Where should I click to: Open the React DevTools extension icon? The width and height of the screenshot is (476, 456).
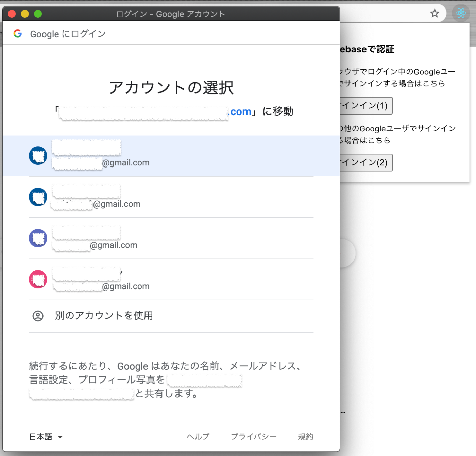pos(461,13)
